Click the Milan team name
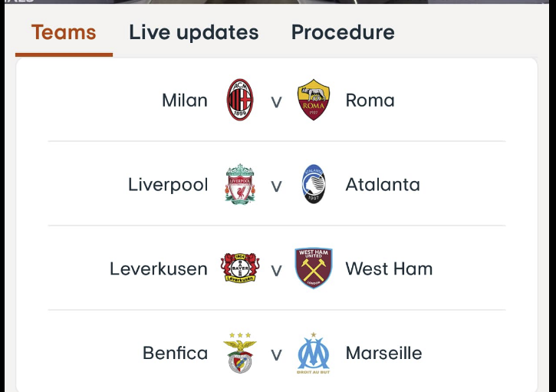Viewport: 556px width, 392px height. tap(185, 100)
